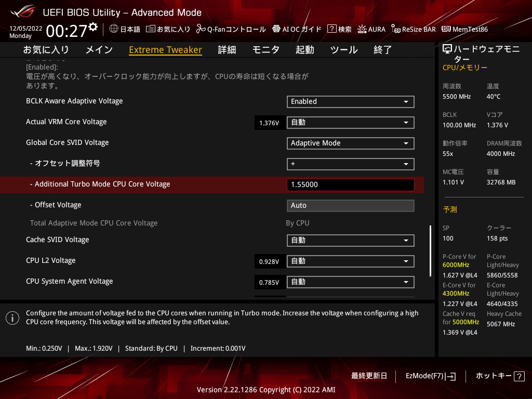
Task: Click the Offset Voltage Auto field
Action: (x=351, y=206)
